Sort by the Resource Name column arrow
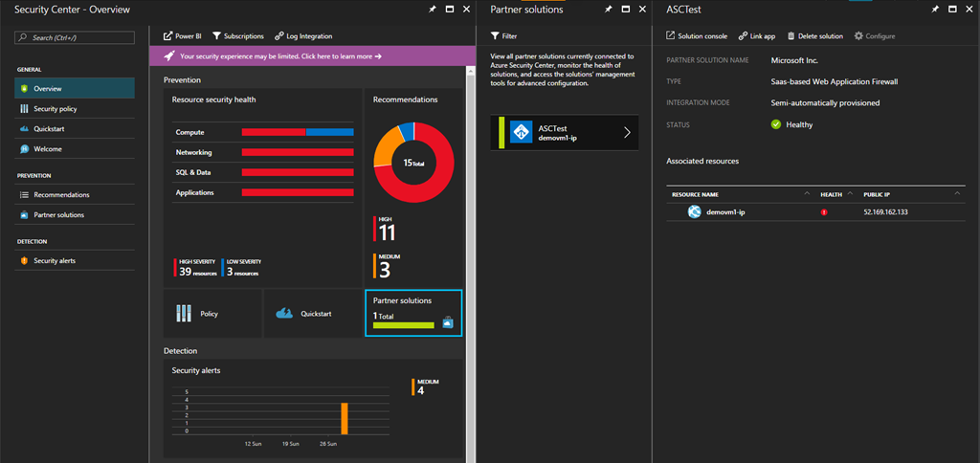This screenshot has height=463, width=980. tap(807, 194)
